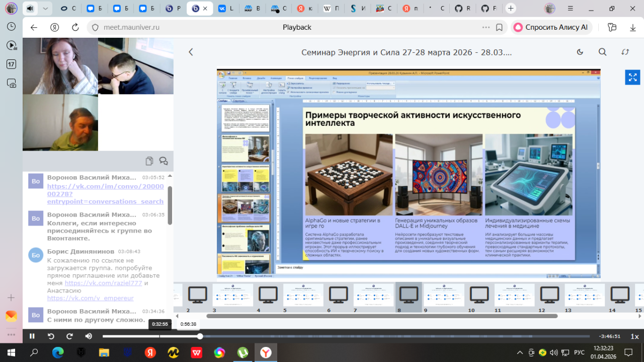Mute the playback volume speaker icon
Viewport: 644px width, 362px height.
(89, 336)
